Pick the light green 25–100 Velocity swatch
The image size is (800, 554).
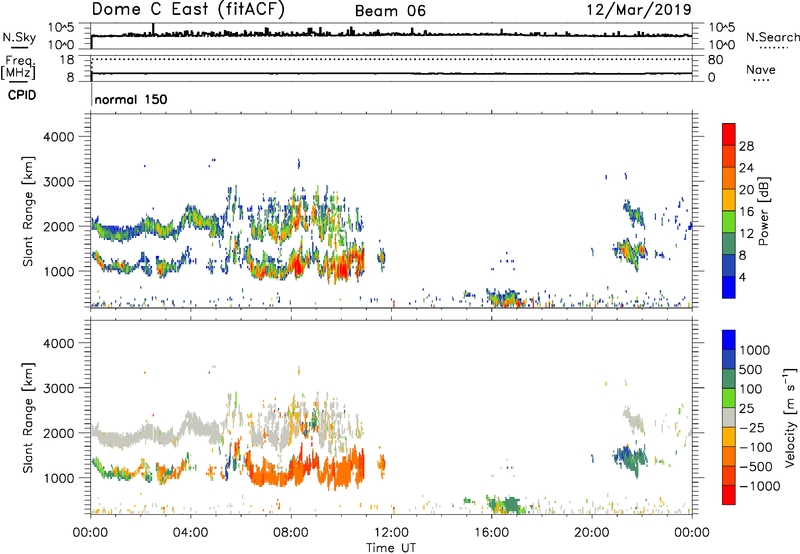[x=729, y=398]
